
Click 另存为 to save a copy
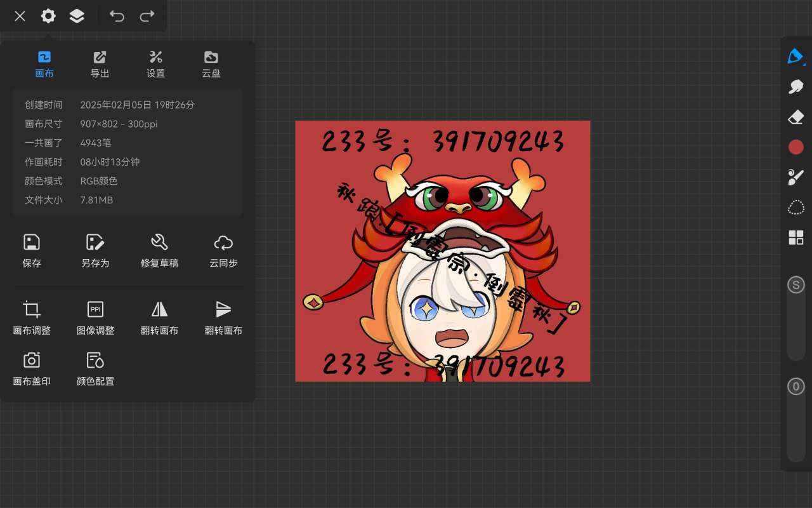pos(95,250)
